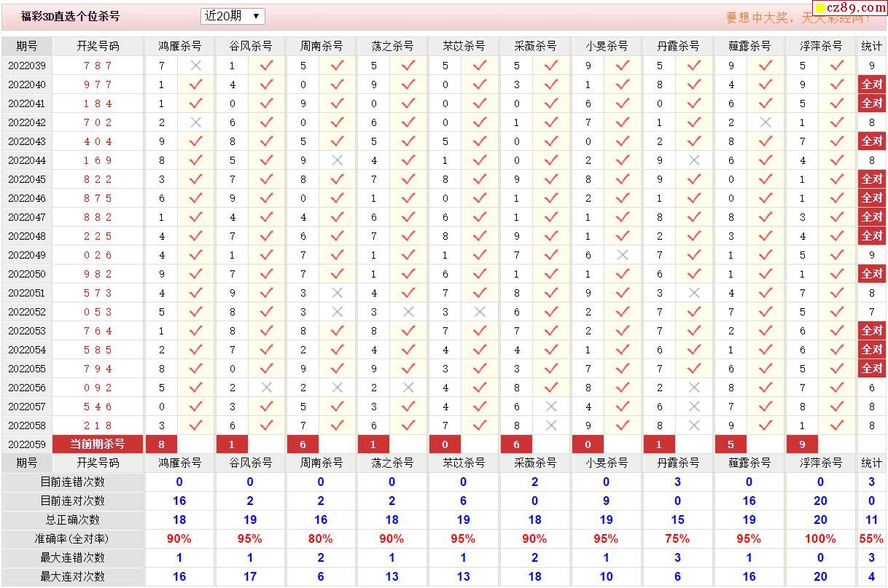
Task: Click the cz89.com site logo
Action: (849, 8)
